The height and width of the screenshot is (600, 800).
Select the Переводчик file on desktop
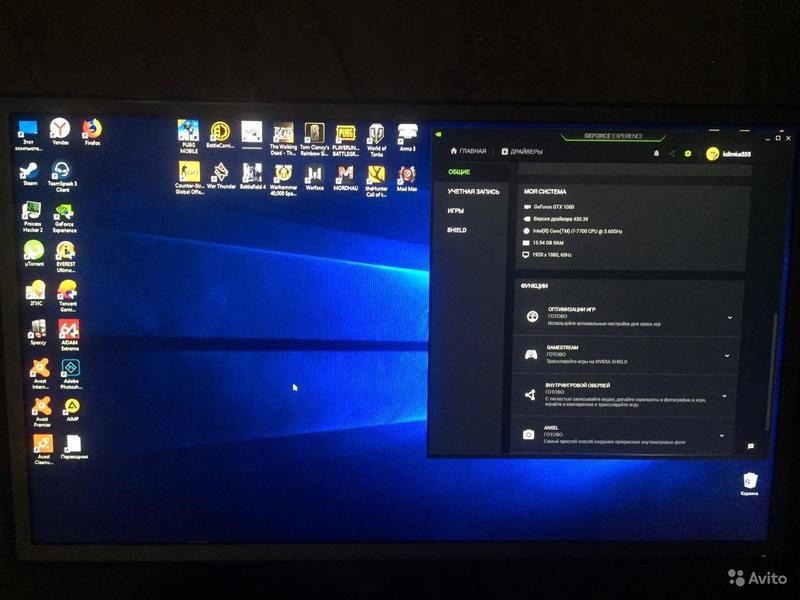click(x=74, y=447)
